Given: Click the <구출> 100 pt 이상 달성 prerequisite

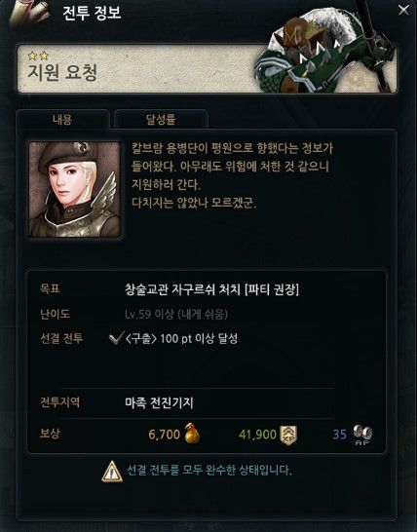Looking at the screenshot, I should point(181,338).
